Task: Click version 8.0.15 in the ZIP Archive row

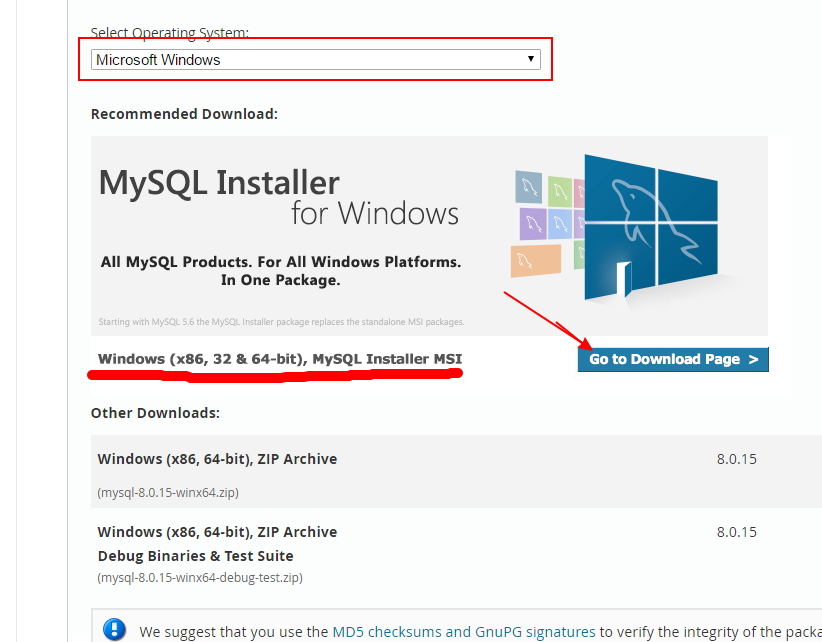Action: point(737,459)
